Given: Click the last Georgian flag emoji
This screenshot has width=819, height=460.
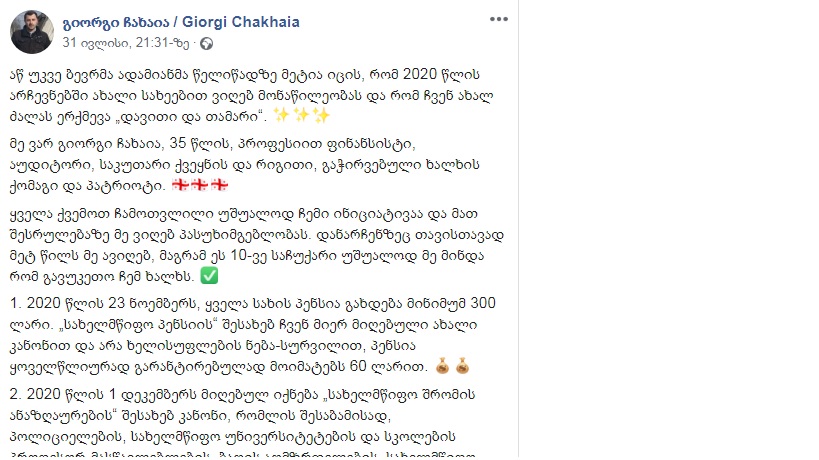Looking at the screenshot, I should (219, 185).
